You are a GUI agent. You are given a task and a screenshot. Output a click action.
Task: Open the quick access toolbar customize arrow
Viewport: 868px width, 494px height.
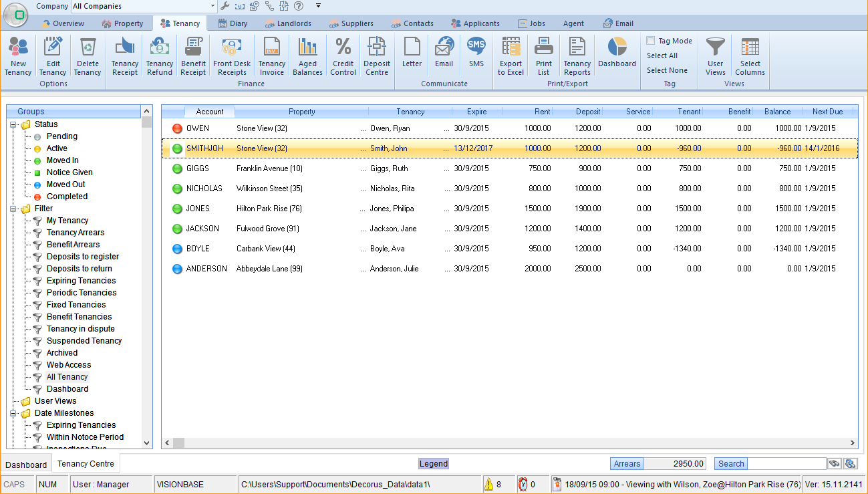pyautogui.click(x=319, y=5)
